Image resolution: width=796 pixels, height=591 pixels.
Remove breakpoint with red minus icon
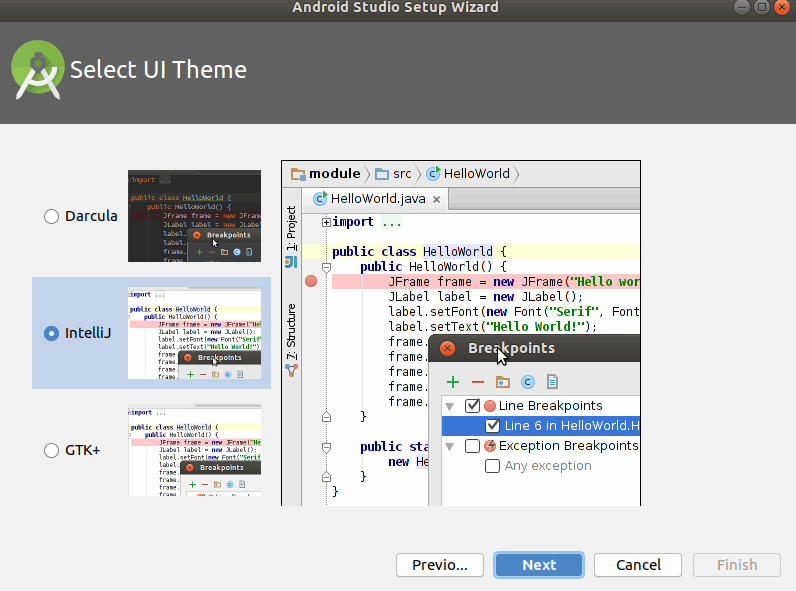click(x=478, y=382)
